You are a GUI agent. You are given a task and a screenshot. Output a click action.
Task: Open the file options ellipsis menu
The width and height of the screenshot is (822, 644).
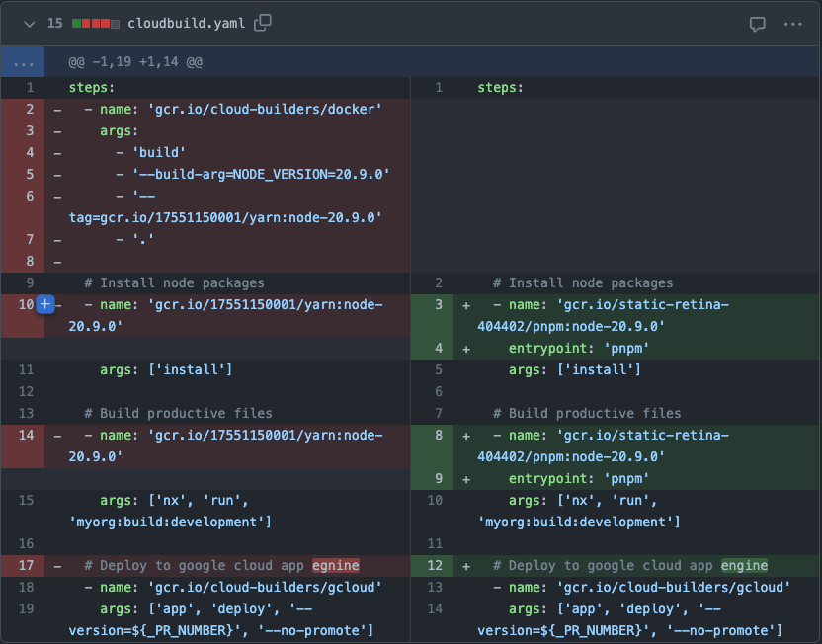click(x=792, y=24)
